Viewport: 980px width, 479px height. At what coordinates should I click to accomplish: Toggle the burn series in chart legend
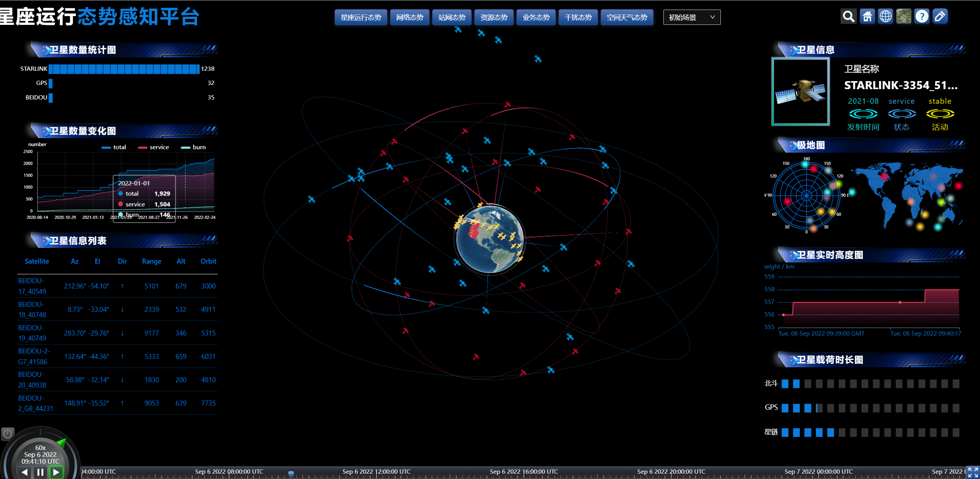coord(193,147)
